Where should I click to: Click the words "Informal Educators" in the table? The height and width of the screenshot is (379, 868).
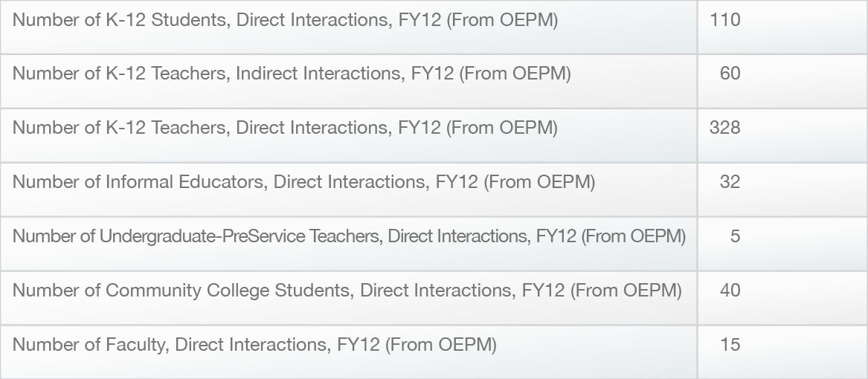[186, 182]
